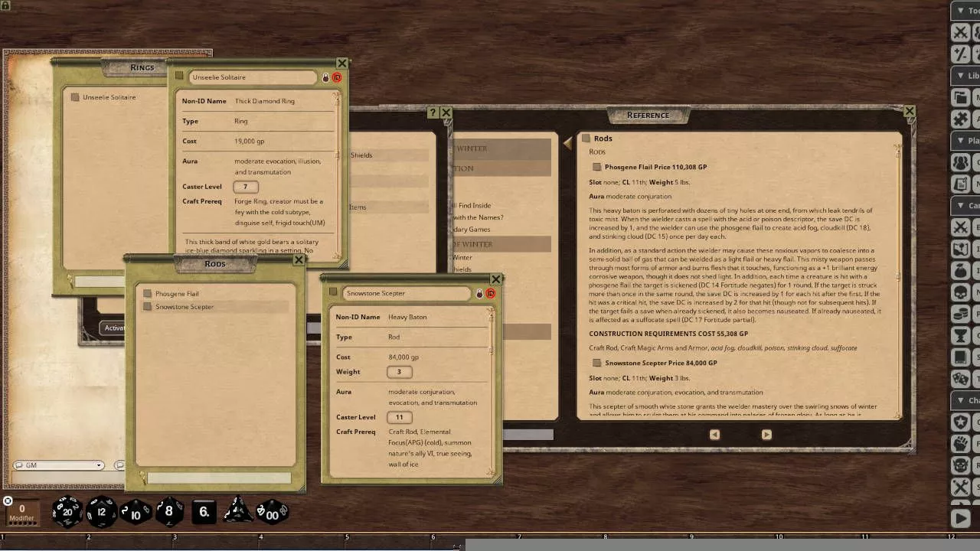Viewport: 980px width, 551px height.
Task: Open the puzzle-piece modules icon in sidebar
Action: click(x=960, y=119)
